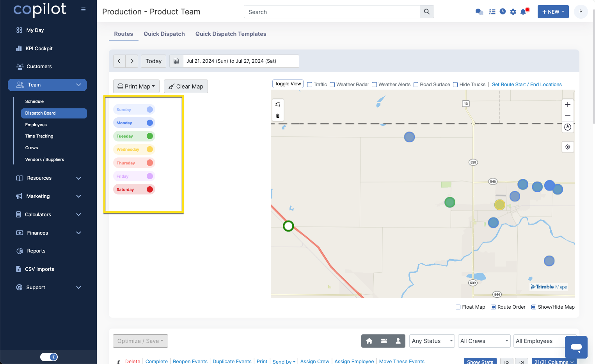595x364 pixels.
Task: Collapse the Team sidebar section
Action: click(x=47, y=85)
